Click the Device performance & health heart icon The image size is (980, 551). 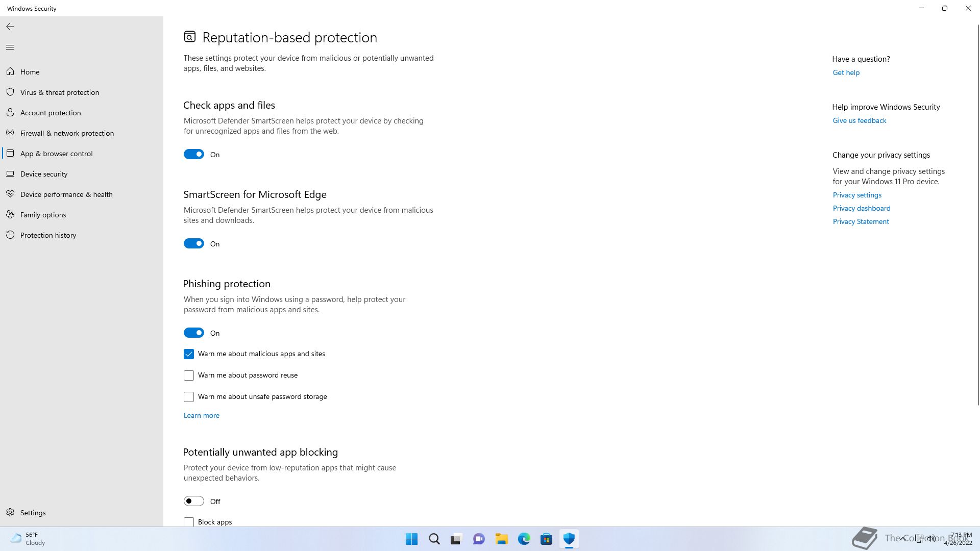[10, 194]
